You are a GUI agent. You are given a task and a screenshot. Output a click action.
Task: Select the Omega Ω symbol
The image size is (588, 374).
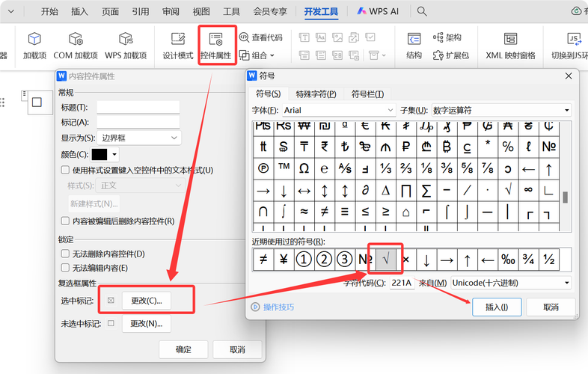[x=304, y=168]
